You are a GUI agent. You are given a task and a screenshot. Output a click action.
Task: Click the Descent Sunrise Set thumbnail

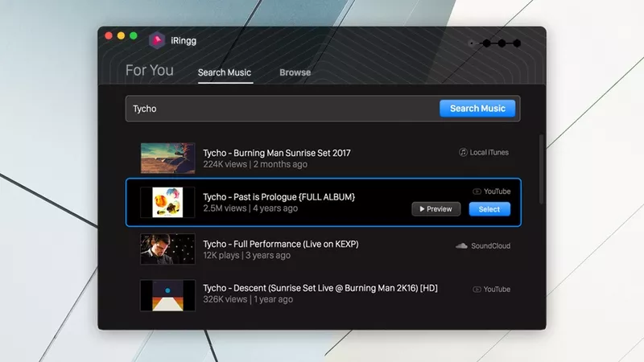(167, 295)
